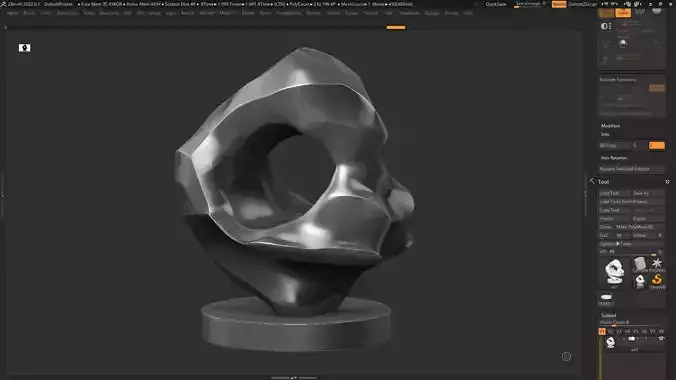Click the Clone button
This screenshot has width=676, height=380.
tap(606, 227)
